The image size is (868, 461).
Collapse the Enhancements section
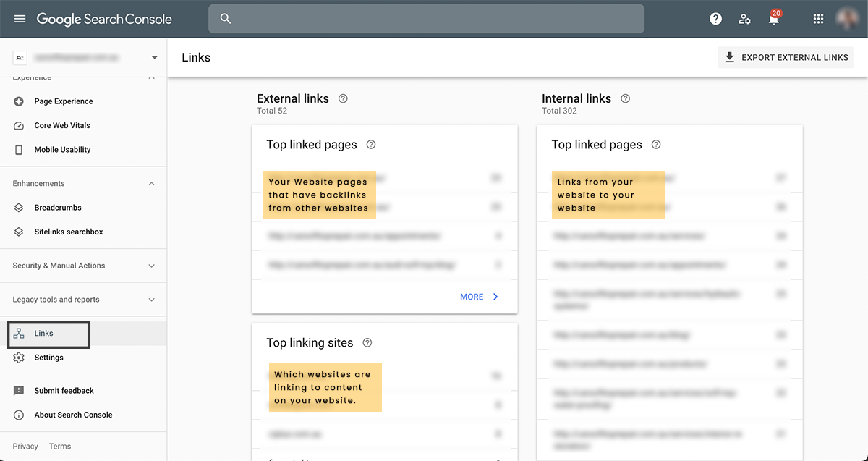tap(151, 184)
